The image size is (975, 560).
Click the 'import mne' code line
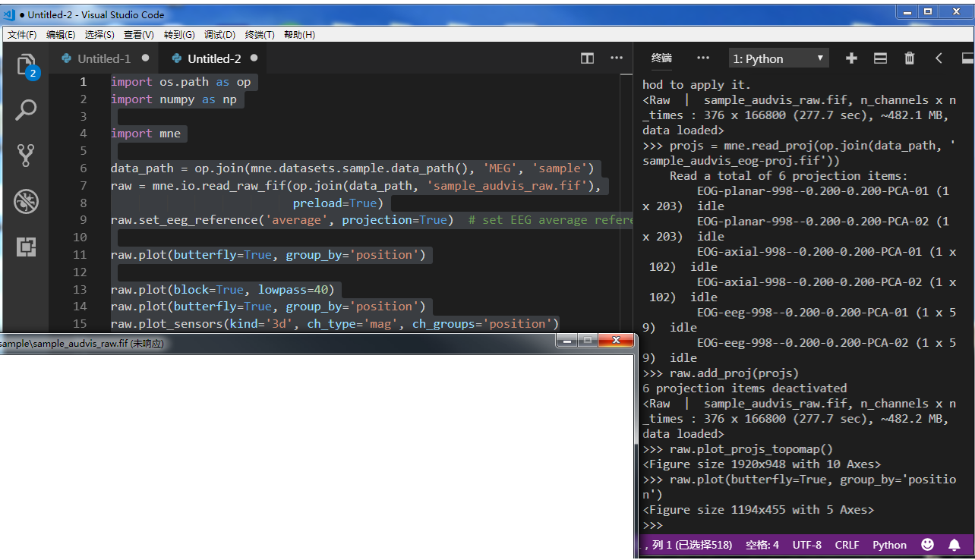(146, 134)
